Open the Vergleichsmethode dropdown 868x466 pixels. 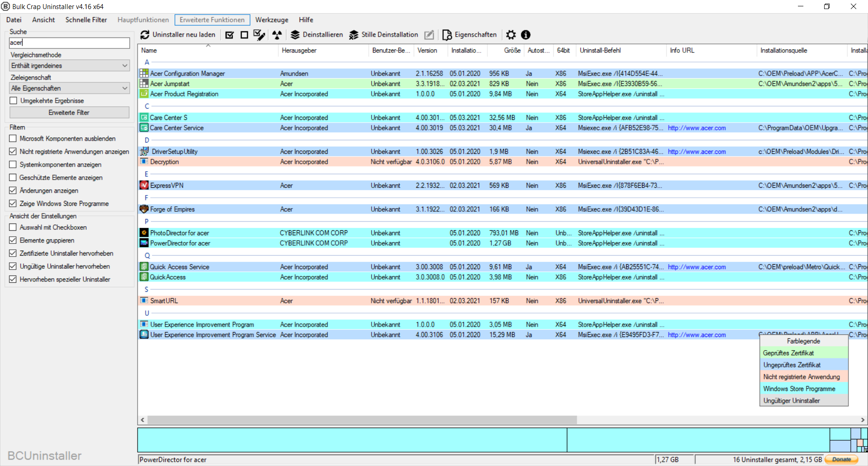[x=70, y=66]
